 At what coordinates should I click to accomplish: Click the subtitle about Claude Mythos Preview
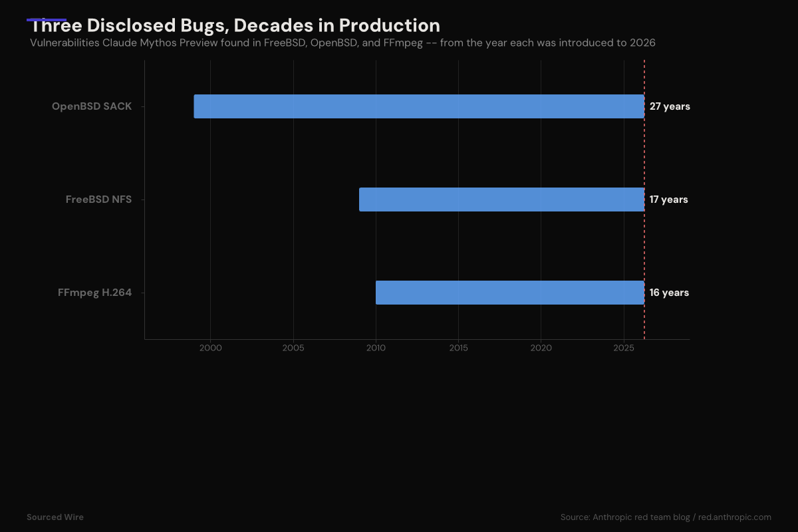[x=342, y=43]
